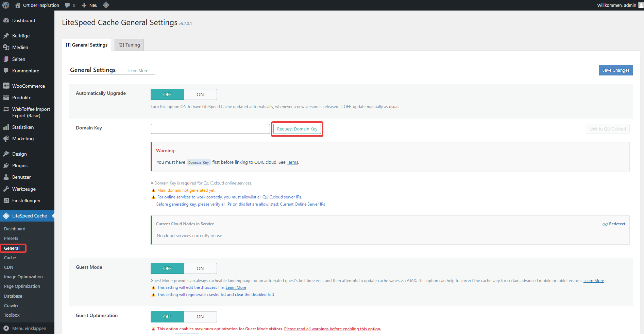Switch to the [1] General Settings tab
The height and width of the screenshot is (334, 644).
tap(86, 45)
